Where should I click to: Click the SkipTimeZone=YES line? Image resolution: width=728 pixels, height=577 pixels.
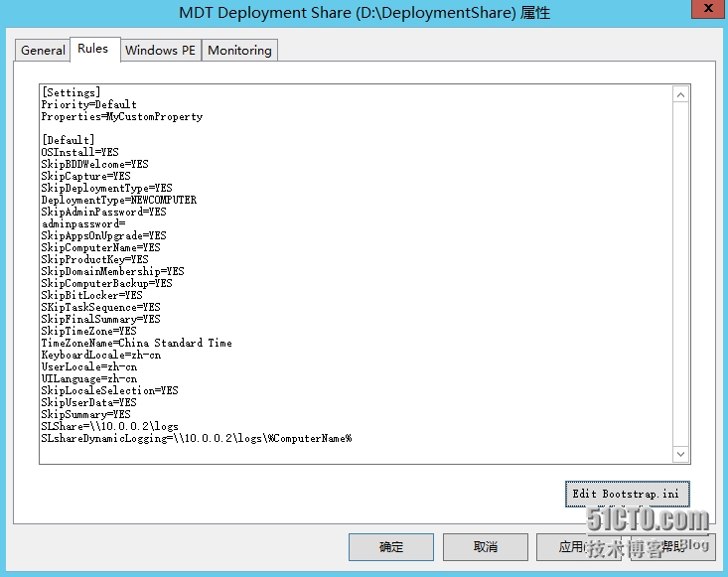88,331
